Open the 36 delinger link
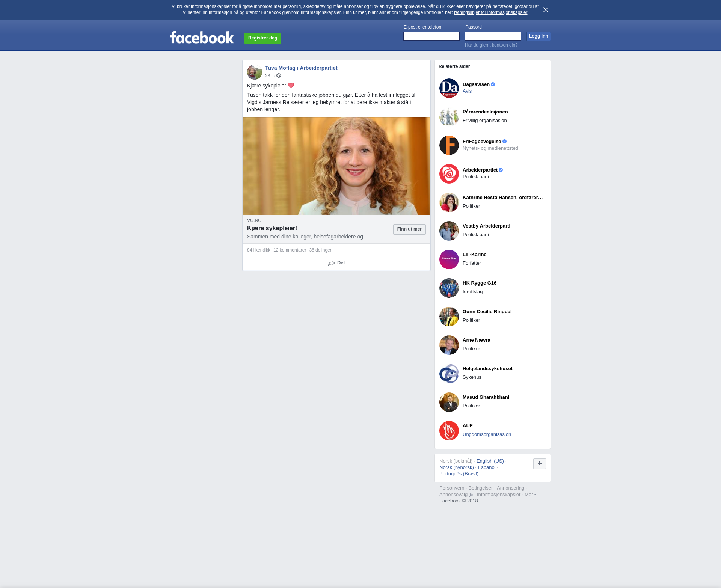This screenshot has height=588, width=721. (320, 250)
